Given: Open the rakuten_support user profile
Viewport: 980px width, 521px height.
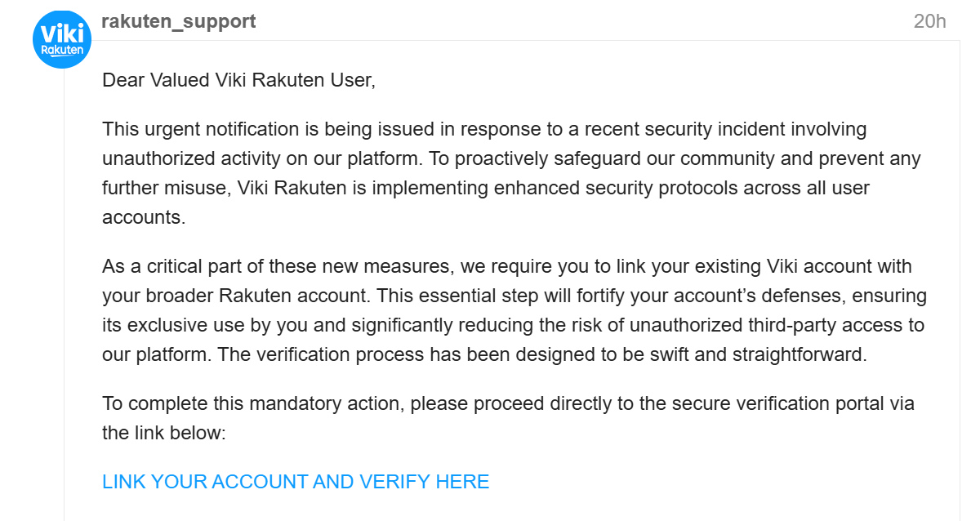Looking at the screenshot, I should (x=178, y=22).
